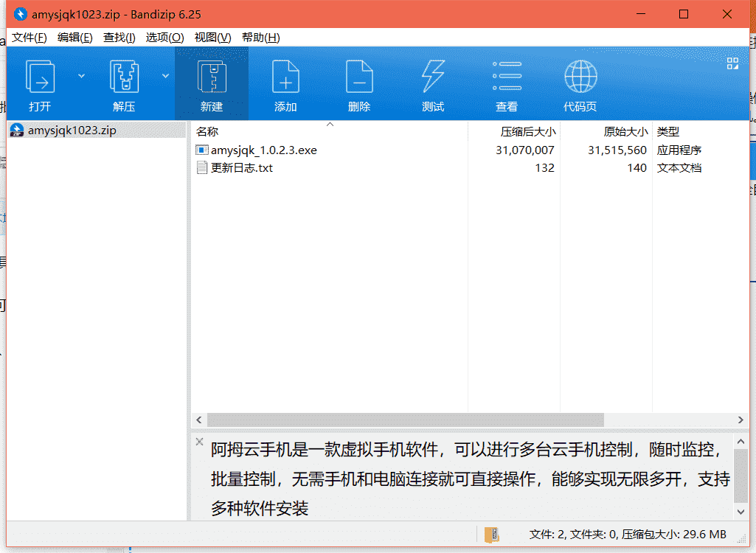
Task: Click the Delete (删除) toolbar icon
Action: point(359,77)
